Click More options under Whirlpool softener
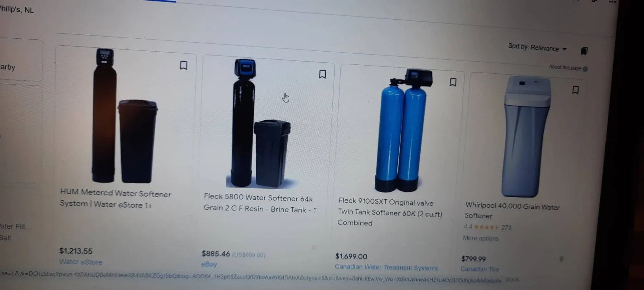 480,238
